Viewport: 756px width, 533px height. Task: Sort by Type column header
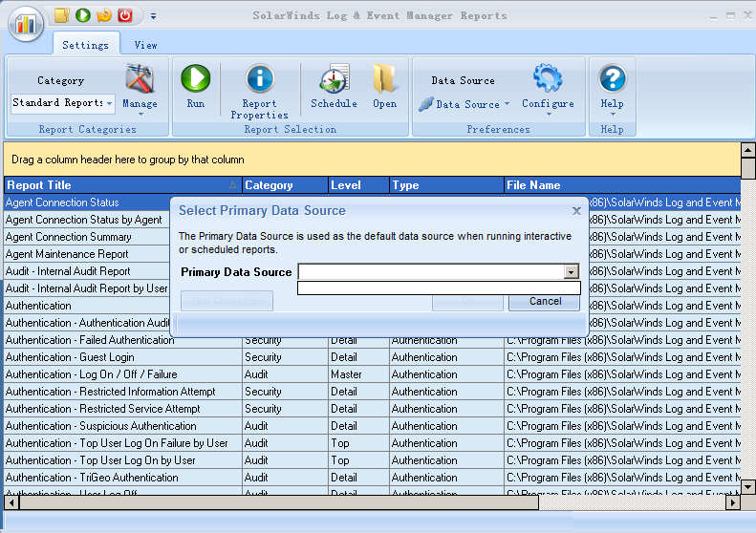pos(446,185)
